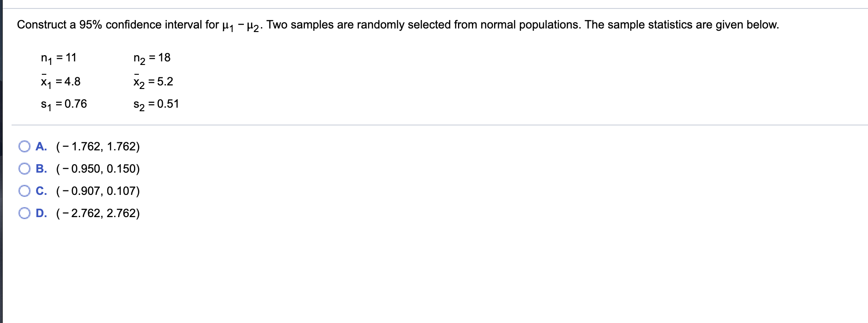Click the sample mean x1 = 4.8
The height and width of the screenshot is (323, 868).
click(60, 81)
